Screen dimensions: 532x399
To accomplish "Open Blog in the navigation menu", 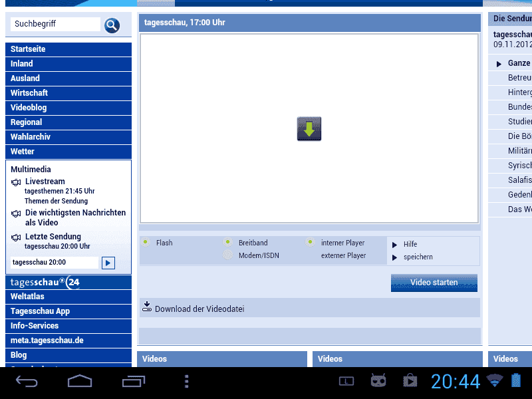I will pyautogui.click(x=68, y=355).
